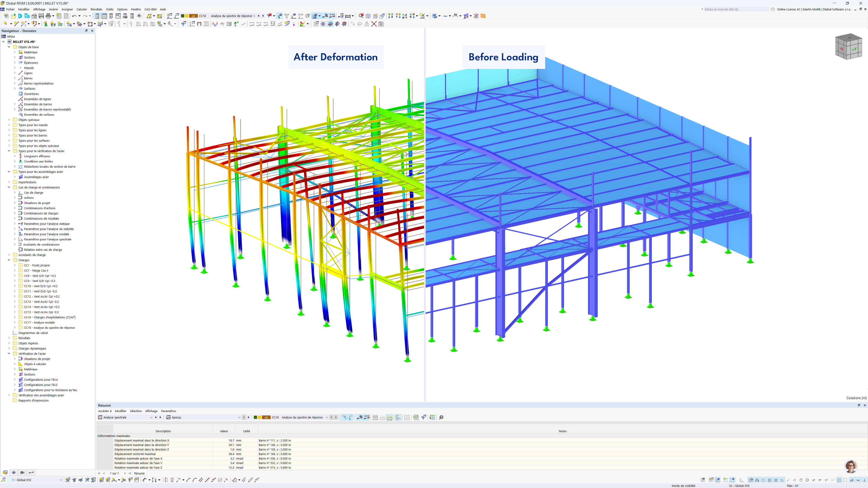Click the Paramètres menu in Résumé panel
Viewport: 868px width, 488px height.
click(x=168, y=411)
